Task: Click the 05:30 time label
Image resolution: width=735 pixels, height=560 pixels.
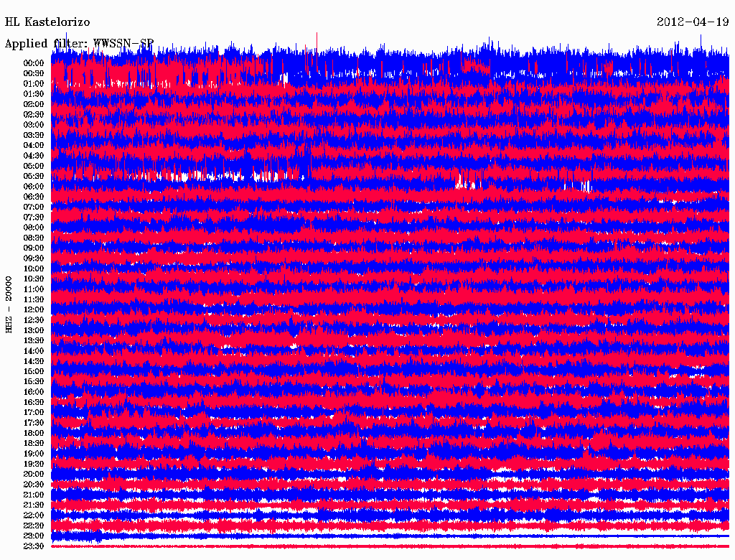Action: [x=34, y=177]
